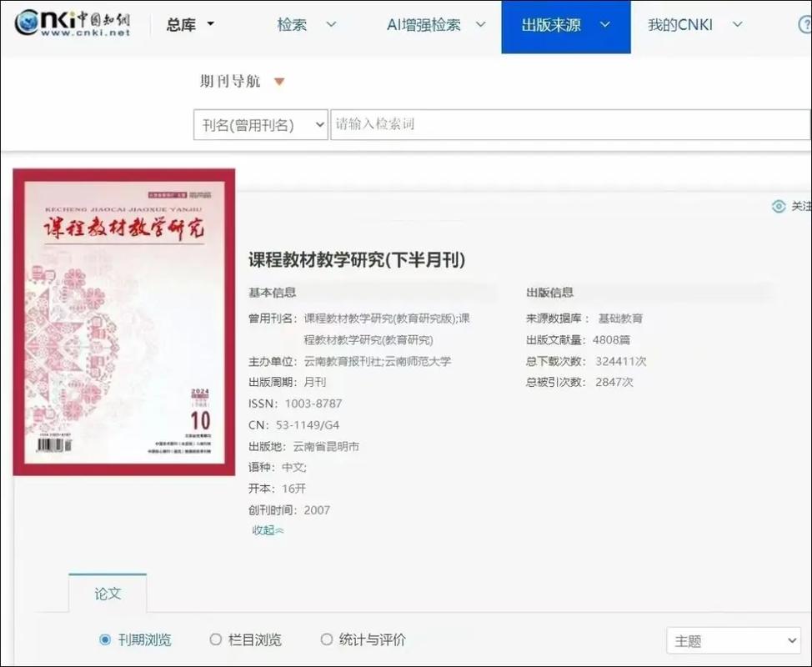
Task: Expand the red triangle beside 期刊导航
Action: tap(279, 81)
